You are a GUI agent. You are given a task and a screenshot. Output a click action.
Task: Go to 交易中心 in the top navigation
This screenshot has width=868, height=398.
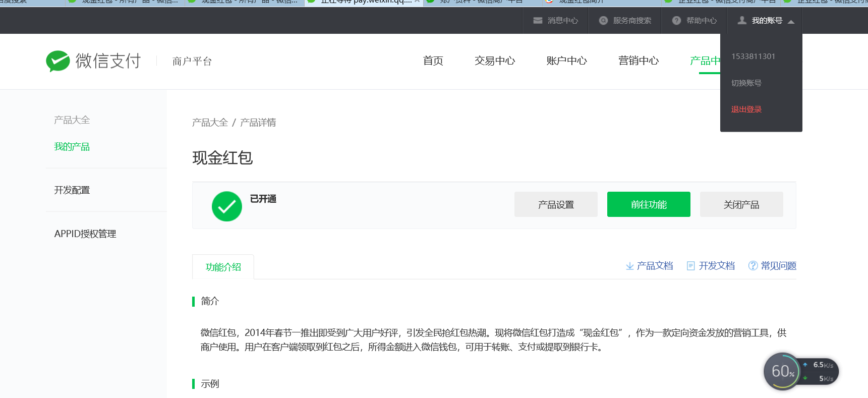point(495,61)
